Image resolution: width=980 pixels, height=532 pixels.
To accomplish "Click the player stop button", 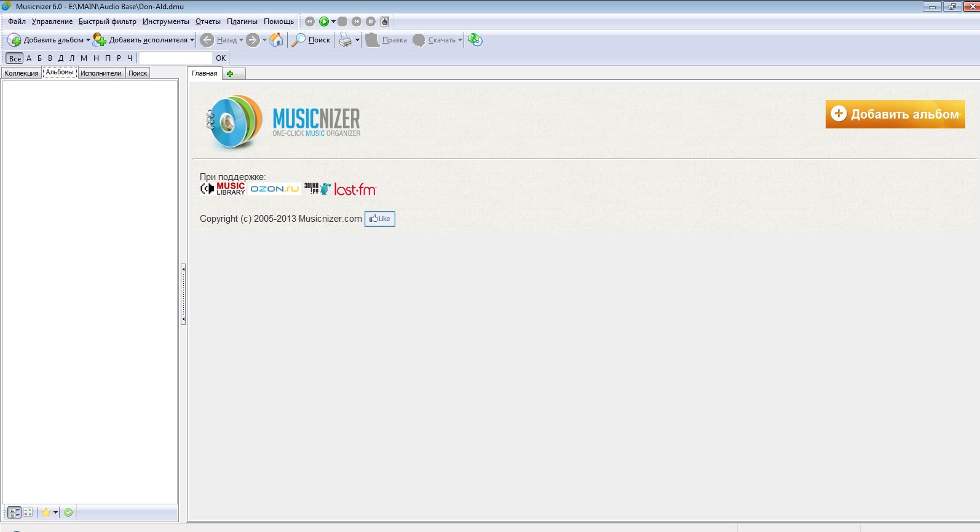I will coord(371,22).
